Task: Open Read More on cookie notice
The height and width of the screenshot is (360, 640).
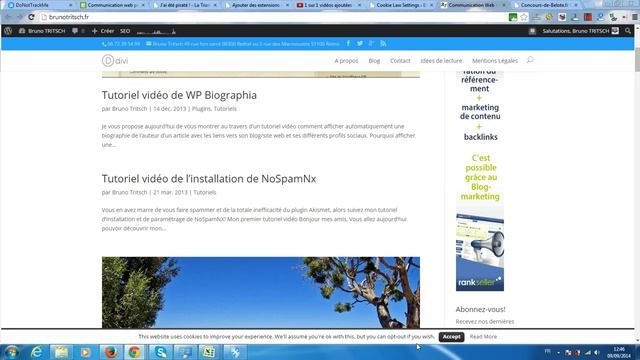Action: 483,337
